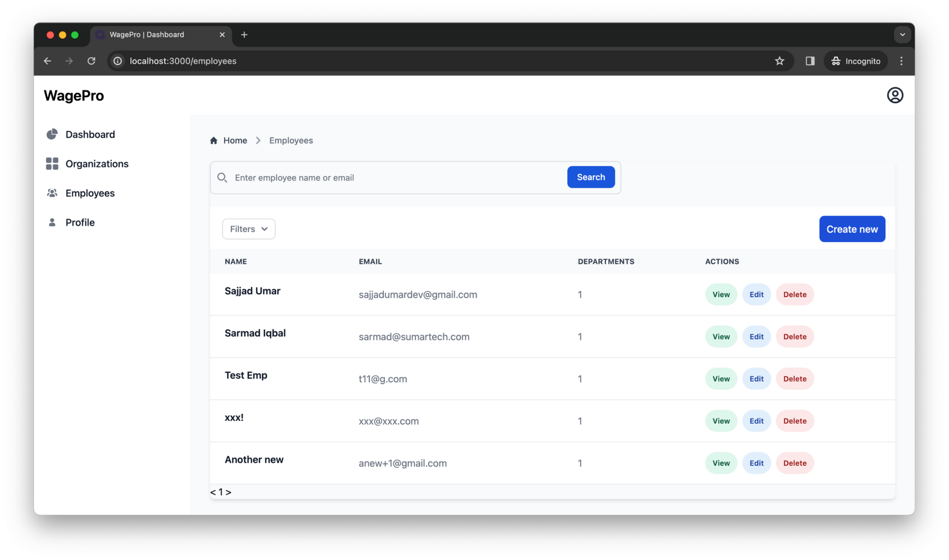Select the Dashboard pie chart icon
The width and height of the screenshot is (949, 560).
click(x=52, y=134)
